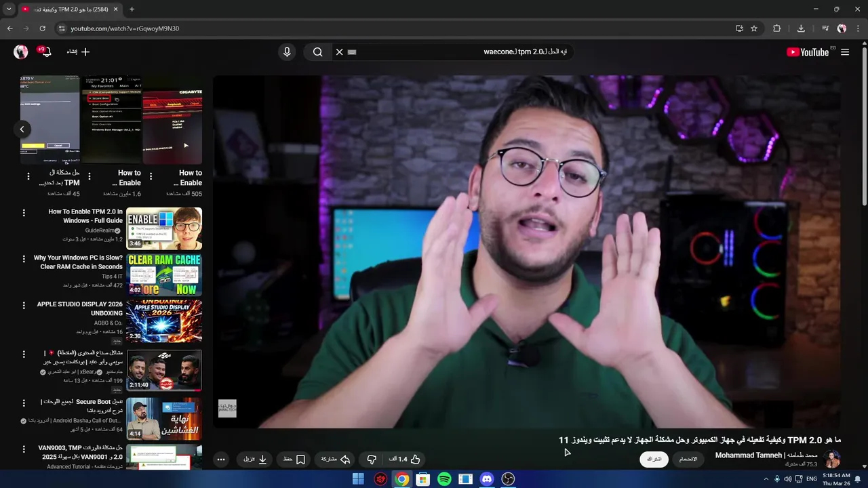Show previous shelf videos with left arrow
The image size is (868, 488).
22,129
